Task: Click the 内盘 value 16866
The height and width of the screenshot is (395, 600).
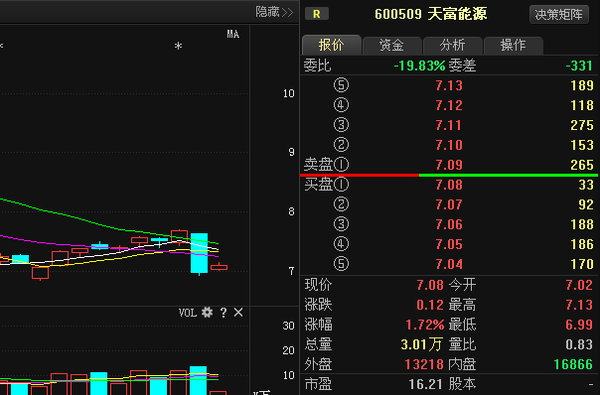Action: (573, 364)
